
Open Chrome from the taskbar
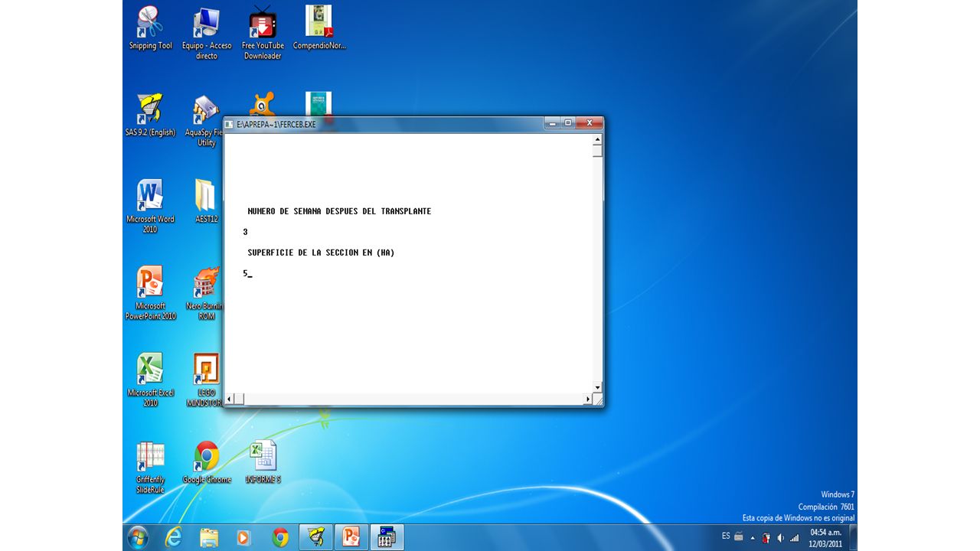[280, 538]
